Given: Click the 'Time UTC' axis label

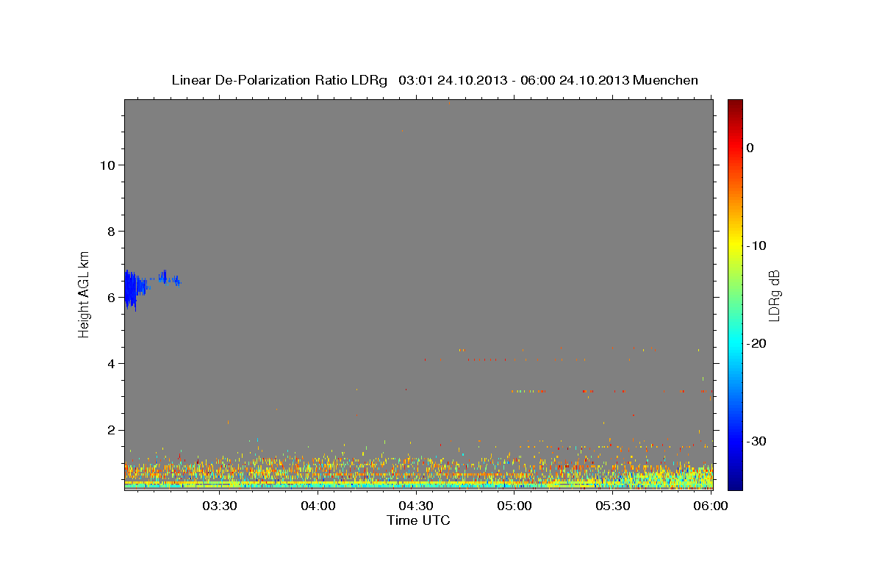Looking at the screenshot, I should (418, 520).
